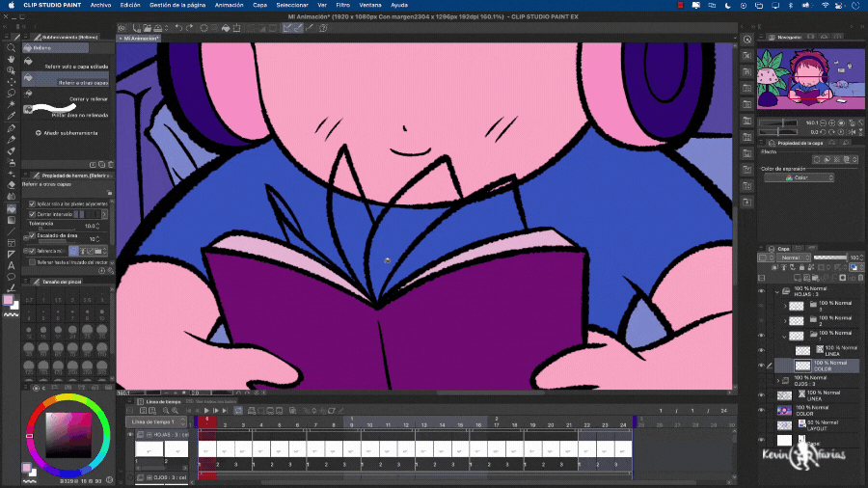Collapse layer folder 1 inside HOJAS

pos(785,336)
